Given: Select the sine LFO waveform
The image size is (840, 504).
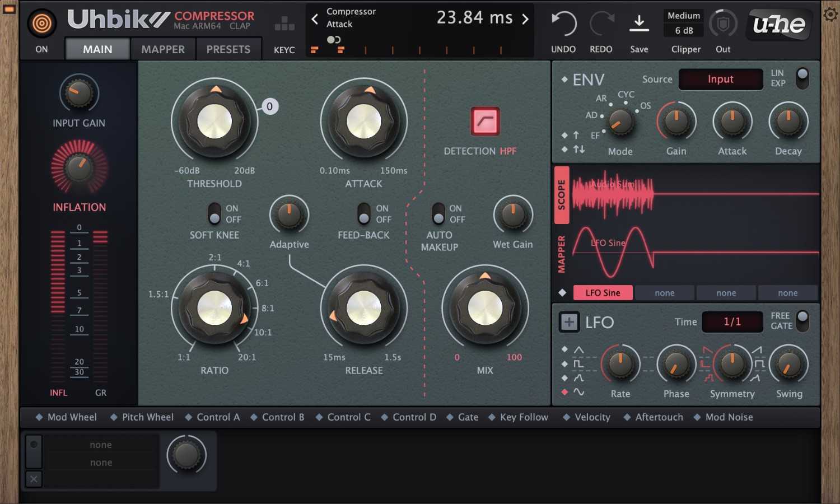Looking at the screenshot, I should point(580,393).
